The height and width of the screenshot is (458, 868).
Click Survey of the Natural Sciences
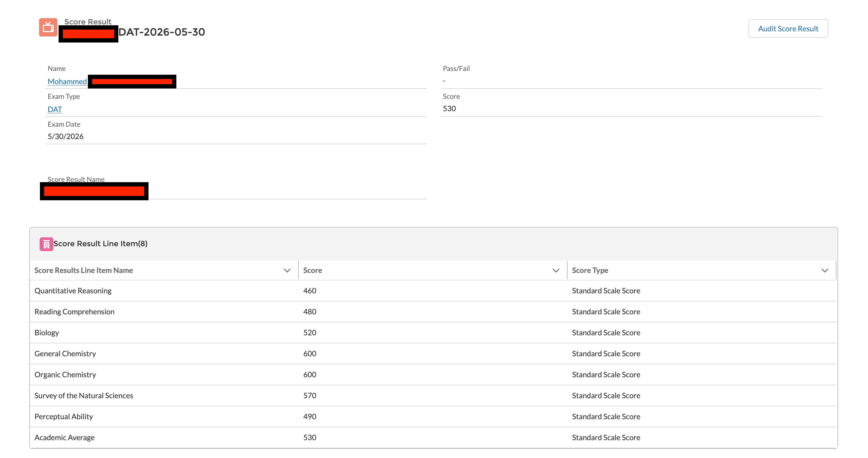point(84,395)
